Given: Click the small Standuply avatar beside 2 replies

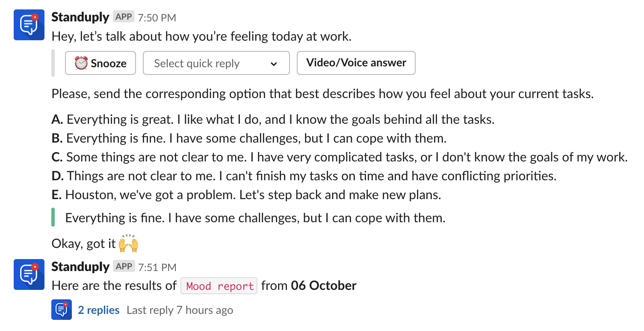Looking at the screenshot, I should tap(62, 310).
